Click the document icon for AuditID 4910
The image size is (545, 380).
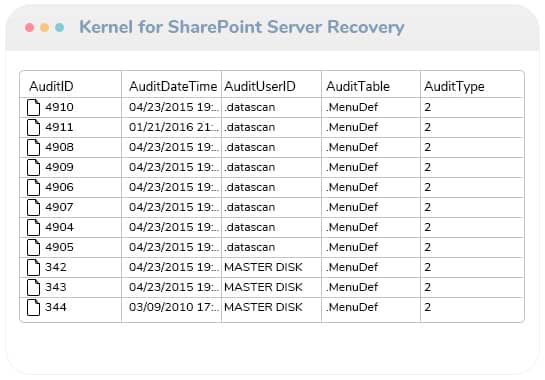coord(33,107)
